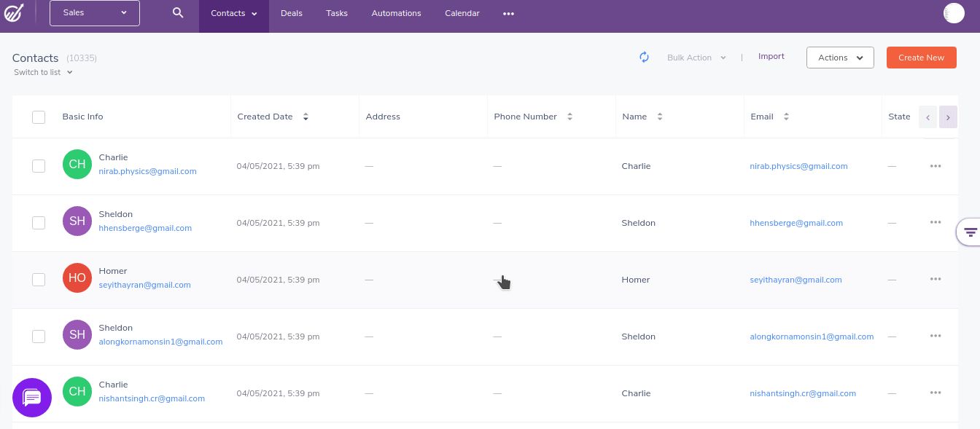
Task: Open row options for nirab.physics@gmail.com
Action: coord(936,166)
